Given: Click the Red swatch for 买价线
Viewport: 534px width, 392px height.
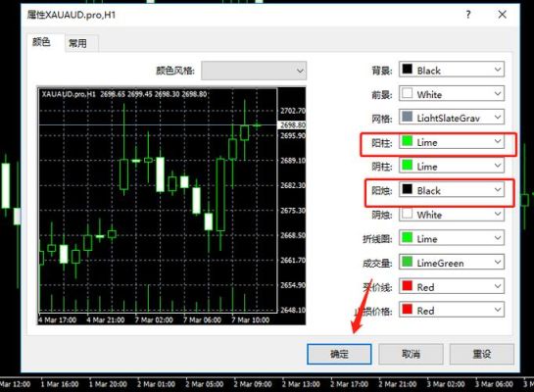Looking at the screenshot, I should coord(407,286).
